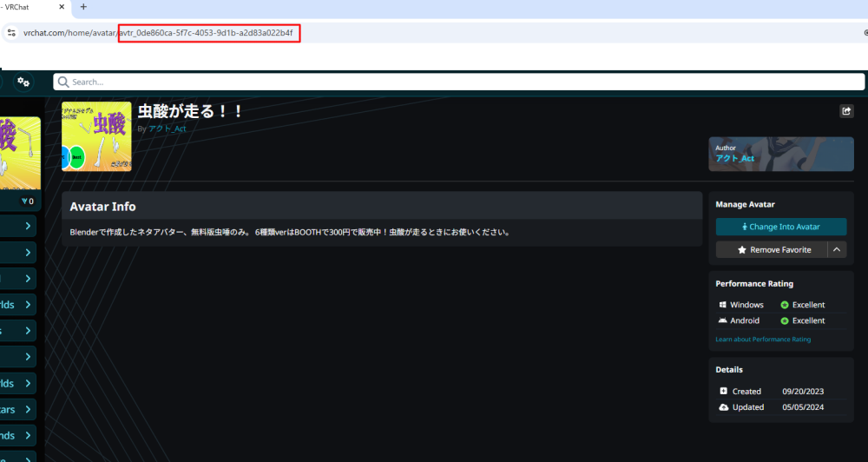The height and width of the screenshot is (462, 868).
Task: Open Learn about Performance Rating link
Action: point(763,339)
